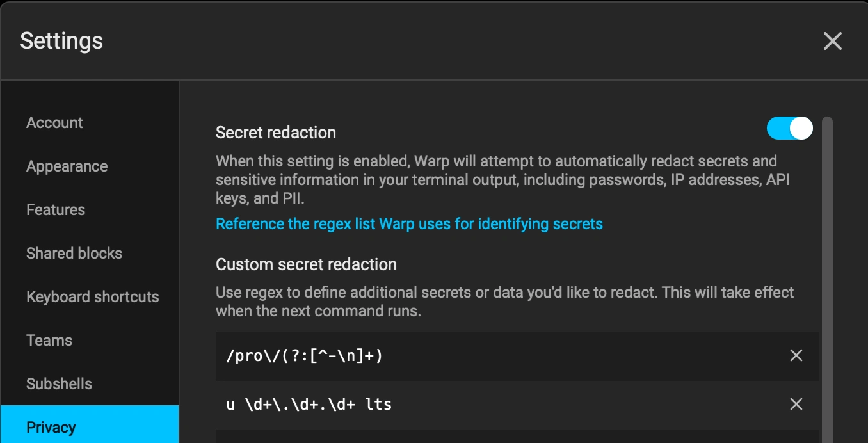Switch to Appearance settings

pyautogui.click(x=67, y=166)
